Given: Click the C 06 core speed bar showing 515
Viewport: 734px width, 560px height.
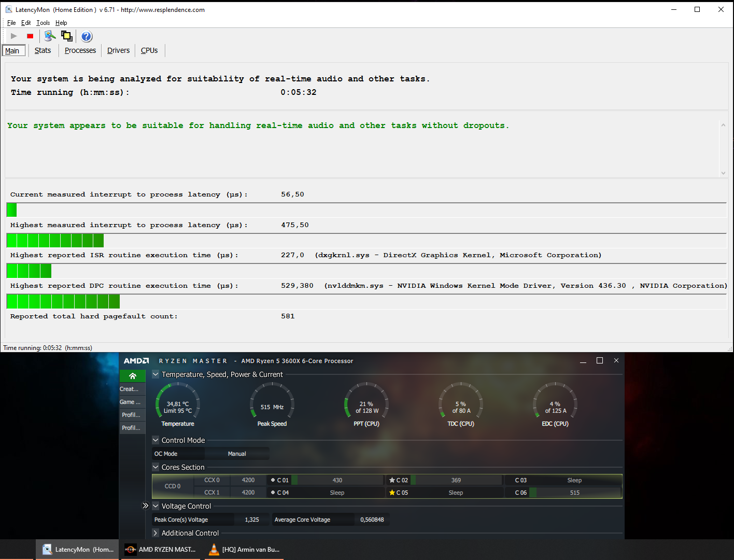Looking at the screenshot, I should click(x=575, y=493).
